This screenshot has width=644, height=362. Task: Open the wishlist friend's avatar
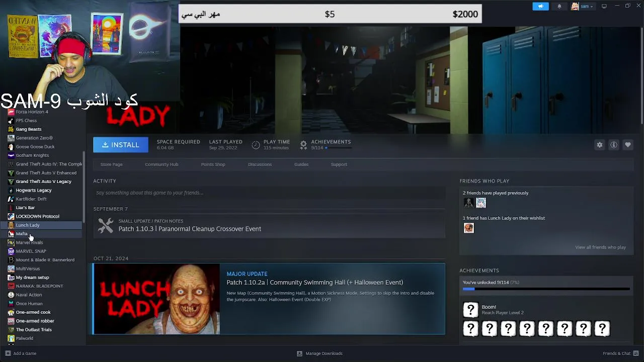tap(468, 228)
